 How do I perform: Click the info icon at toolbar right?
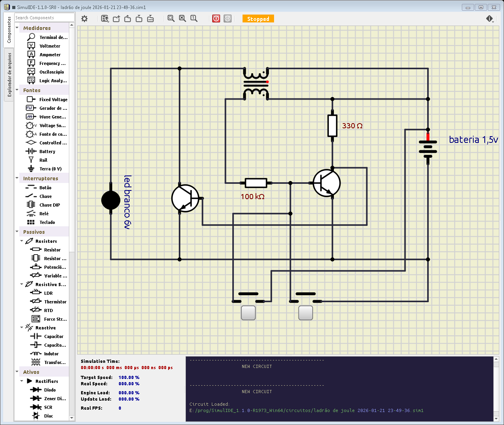[x=489, y=18]
